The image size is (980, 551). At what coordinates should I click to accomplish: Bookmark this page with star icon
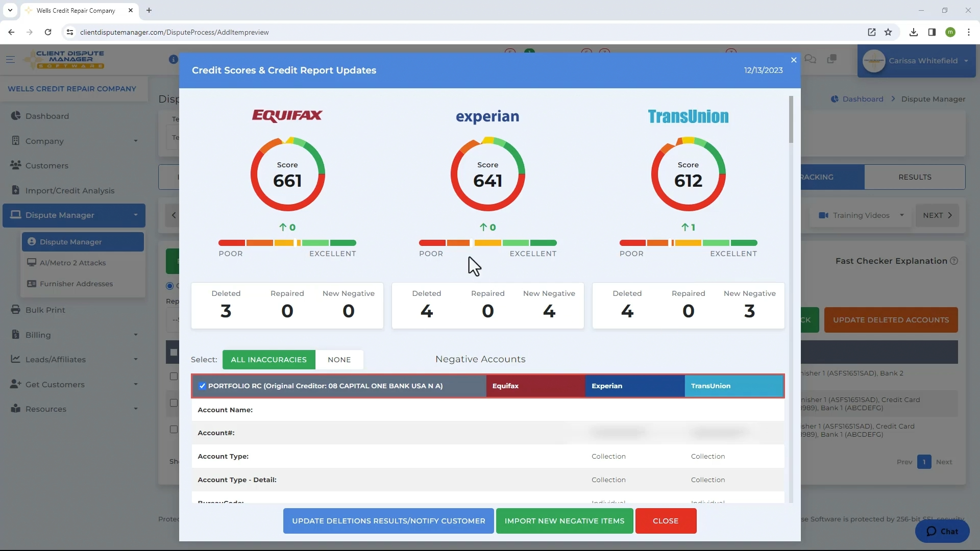point(888,32)
